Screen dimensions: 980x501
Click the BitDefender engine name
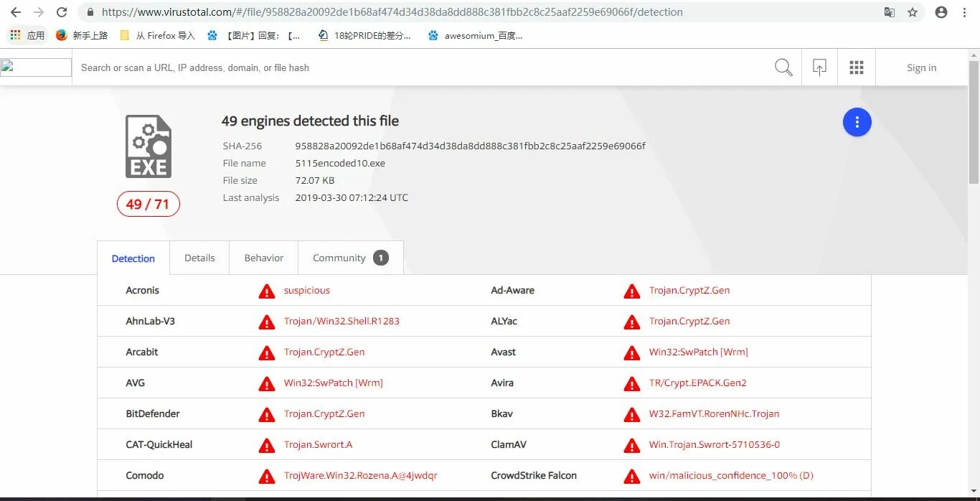pyautogui.click(x=153, y=413)
